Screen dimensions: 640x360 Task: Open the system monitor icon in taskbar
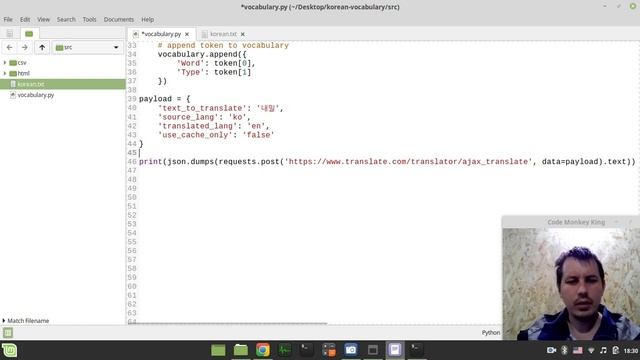(x=285, y=350)
